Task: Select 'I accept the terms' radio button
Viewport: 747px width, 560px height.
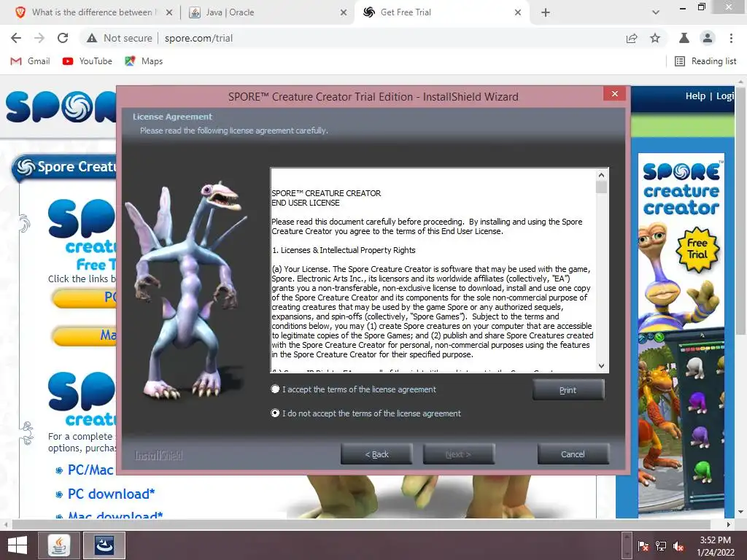Action: point(275,389)
